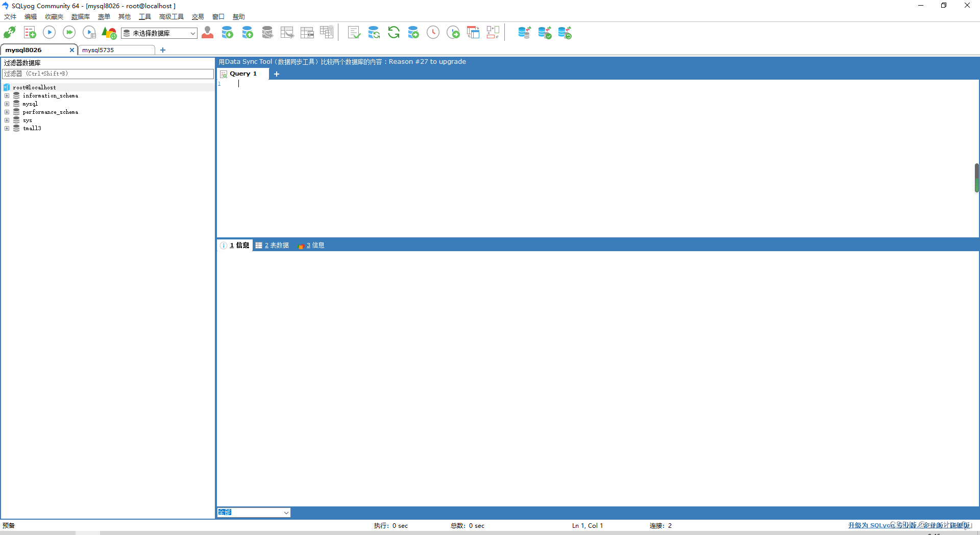Open the Query Builder window icon

click(x=473, y=33)
